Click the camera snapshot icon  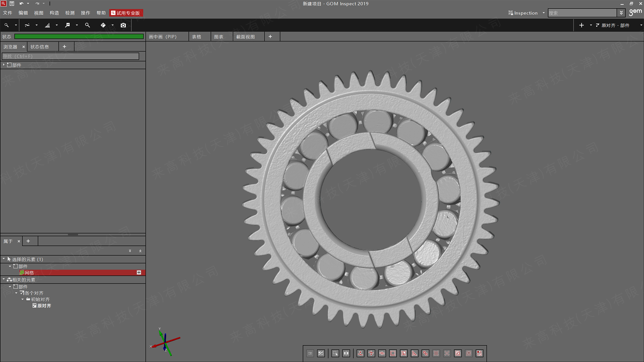coord(123,25)
